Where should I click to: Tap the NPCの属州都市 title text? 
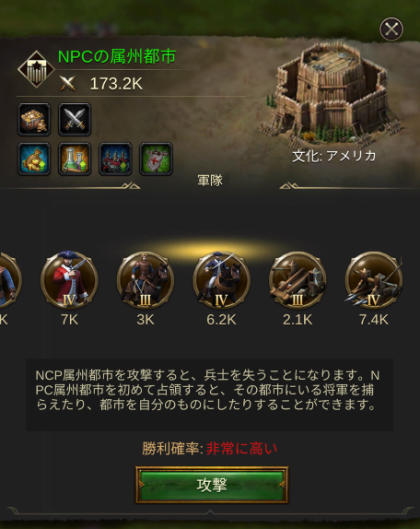click(x=117, y=56)
